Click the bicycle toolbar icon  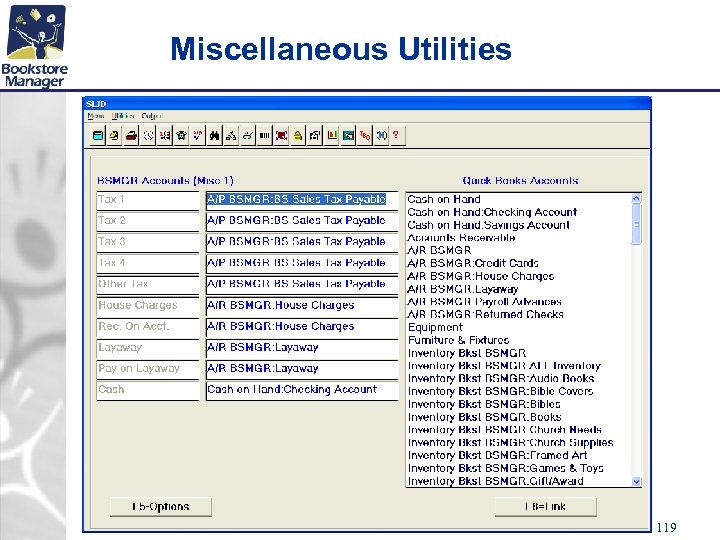point(231,135)
